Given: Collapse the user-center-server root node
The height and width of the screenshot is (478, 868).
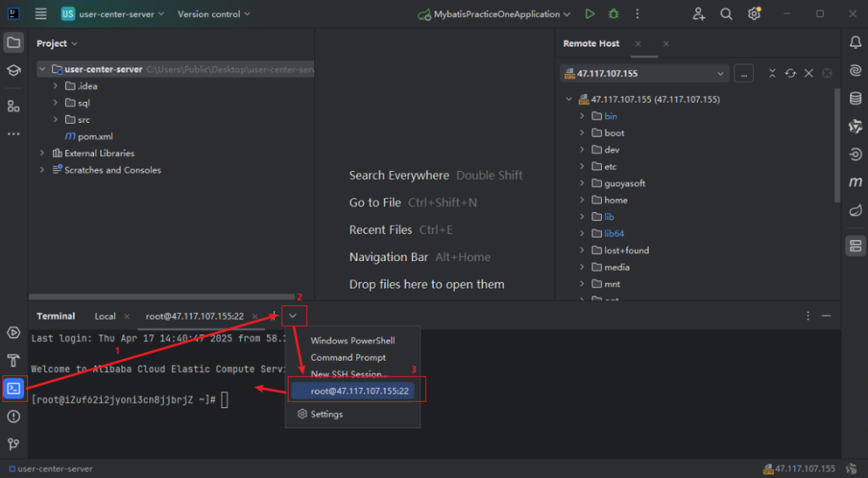Looking at the screenshot, I should coord(42,69).
